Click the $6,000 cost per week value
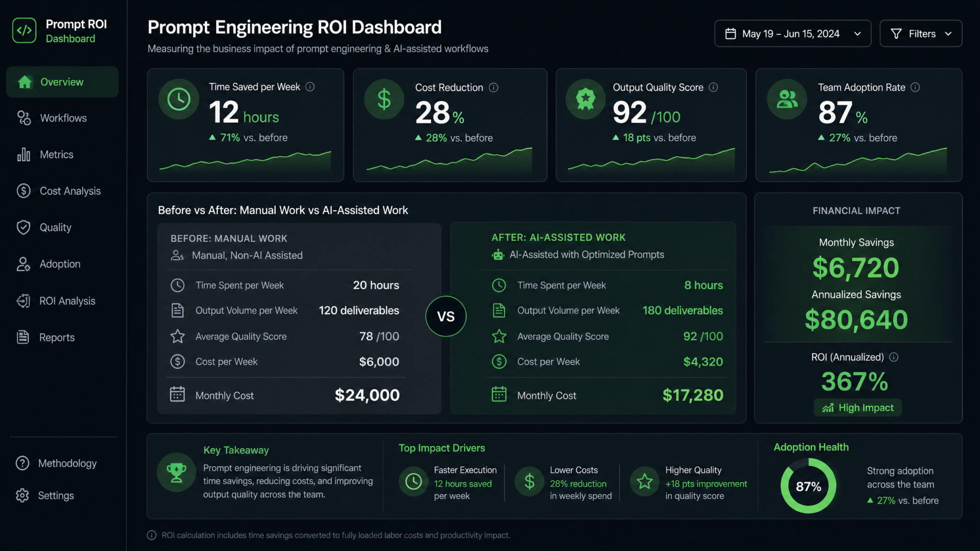Image resolution: width=980 pixels, height=551 pixels. click(x=379, y=362)
